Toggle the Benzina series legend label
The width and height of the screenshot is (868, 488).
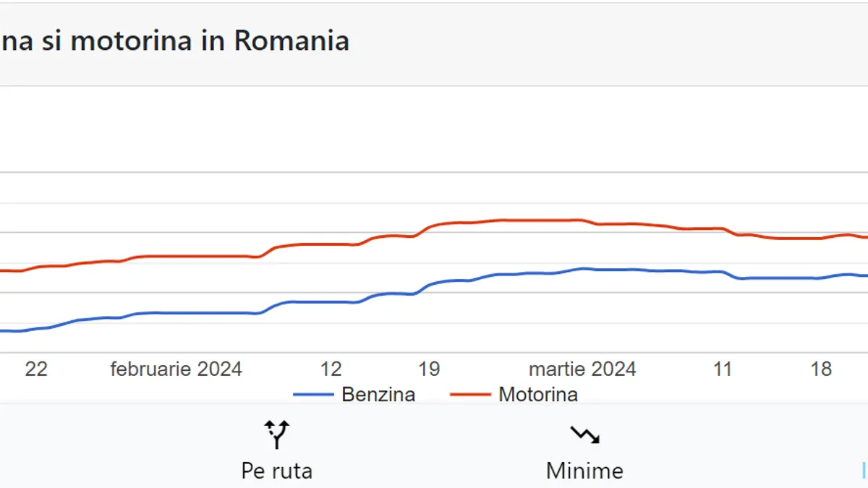tap(378, 395)
